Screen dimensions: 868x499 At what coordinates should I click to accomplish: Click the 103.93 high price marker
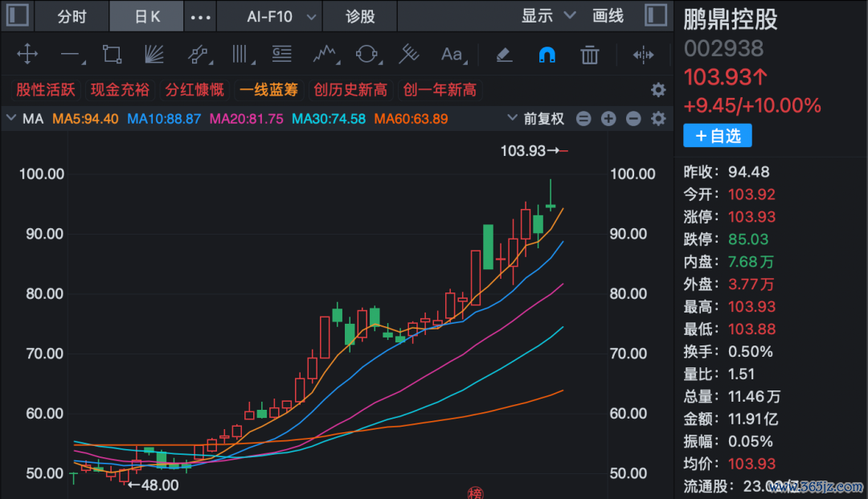[x=534, y=150]
